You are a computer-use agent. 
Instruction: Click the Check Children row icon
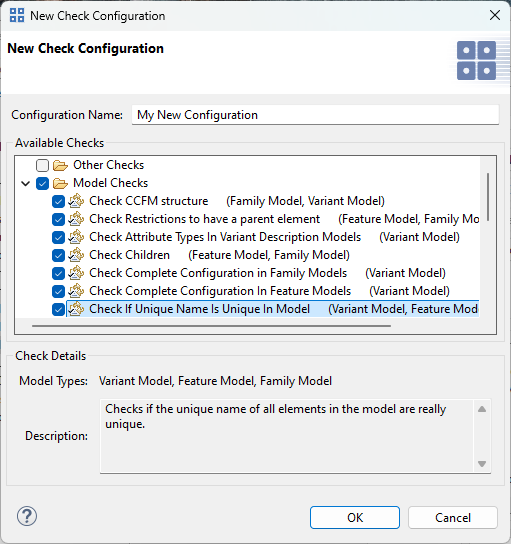click(76, 255)
